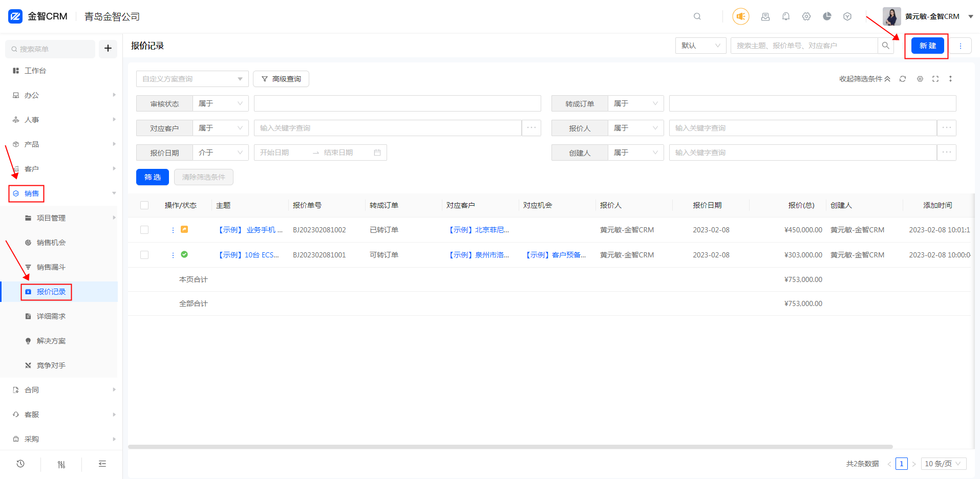Focus the quotation search box 搜索主题
Screen dimensions: 980x479
[804, 46]
